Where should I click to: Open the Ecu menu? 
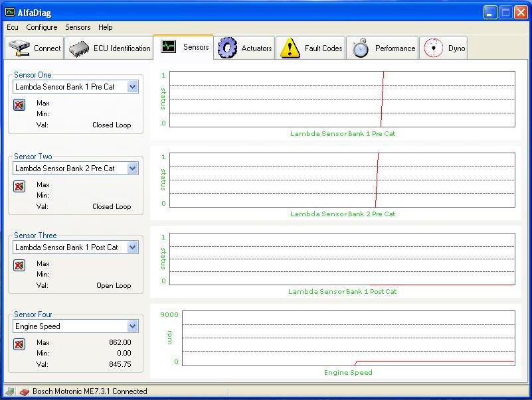13,27
